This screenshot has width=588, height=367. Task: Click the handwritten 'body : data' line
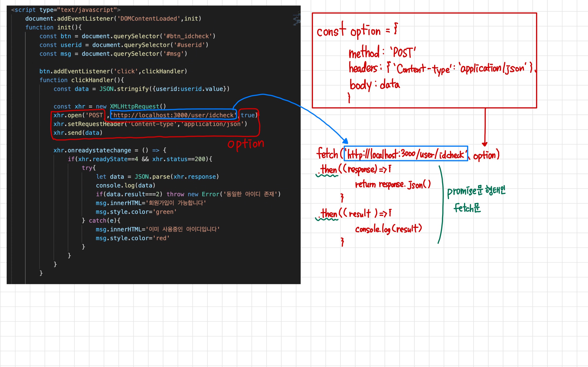375,85
